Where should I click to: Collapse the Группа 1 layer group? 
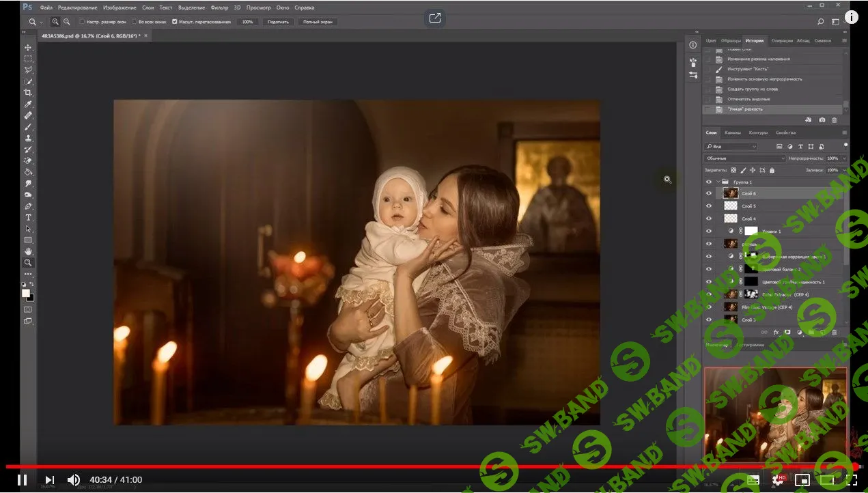[718, 182]
